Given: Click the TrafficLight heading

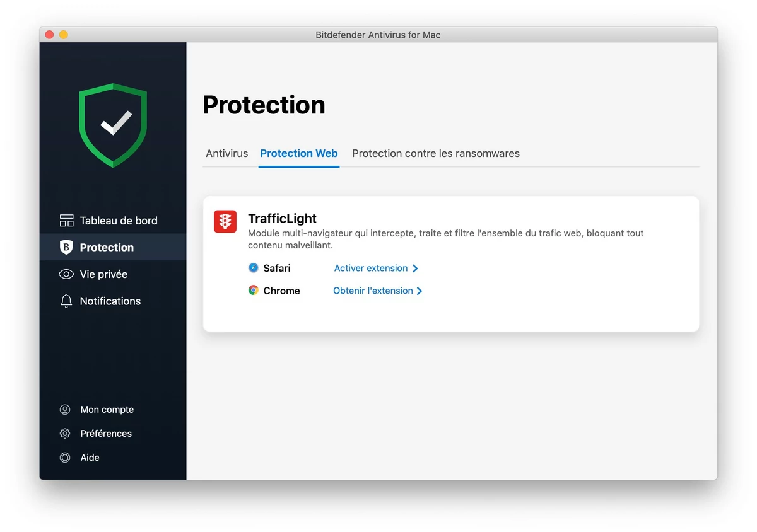Looking at the screenshot, I should pyautogui.click(x=282, y=219).
